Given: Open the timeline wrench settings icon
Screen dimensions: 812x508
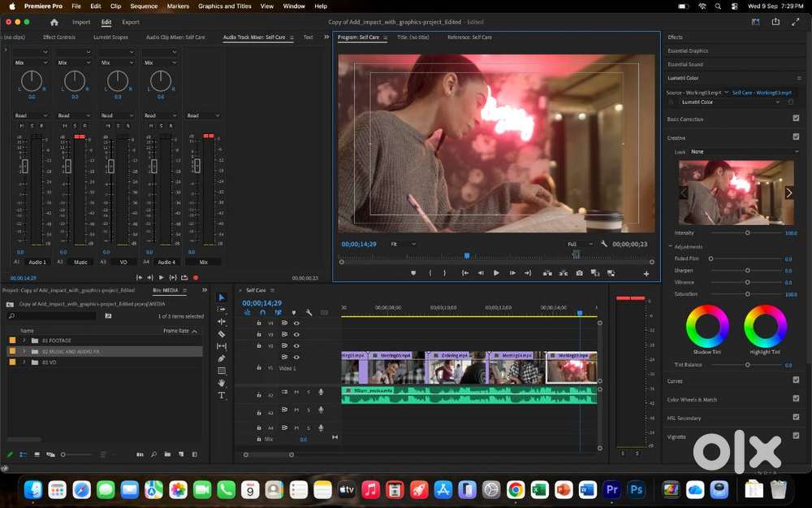Looking at the screenshot, I should click(309, 313).
